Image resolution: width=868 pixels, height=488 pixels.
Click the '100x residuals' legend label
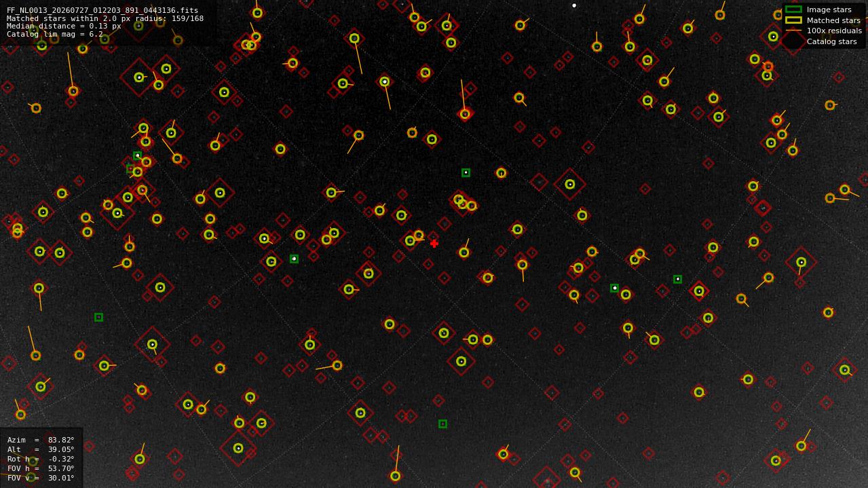point(834,31)
